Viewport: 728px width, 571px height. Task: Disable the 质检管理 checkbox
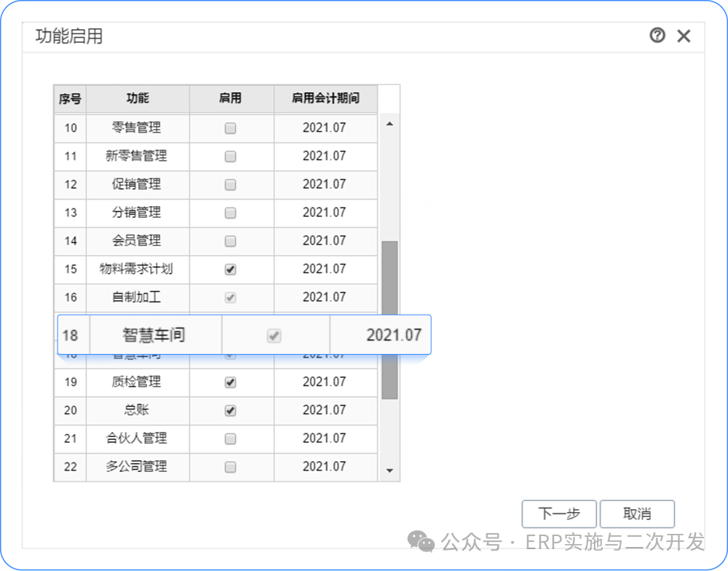coord(231,382)
